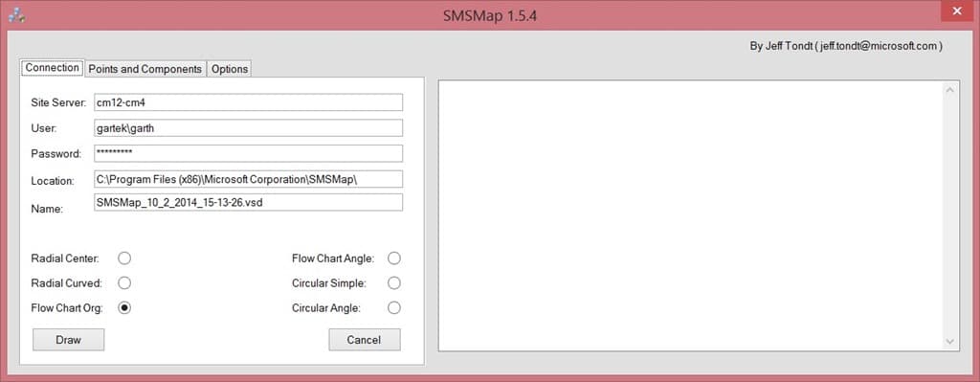This screenshot has height=382, width=980.
Task: Click the output pane scroll down arrow
Action: 950,342
